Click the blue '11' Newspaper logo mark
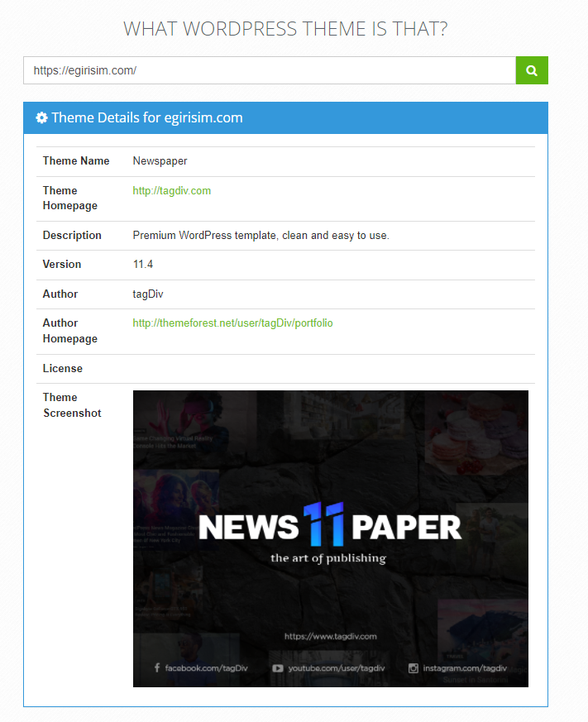Screen dimensions: 588x722 pyautogui.click(x=324, y=524)
